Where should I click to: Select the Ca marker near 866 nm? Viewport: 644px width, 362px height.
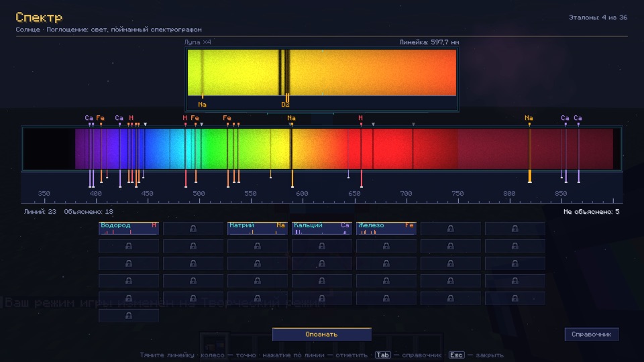578,118
